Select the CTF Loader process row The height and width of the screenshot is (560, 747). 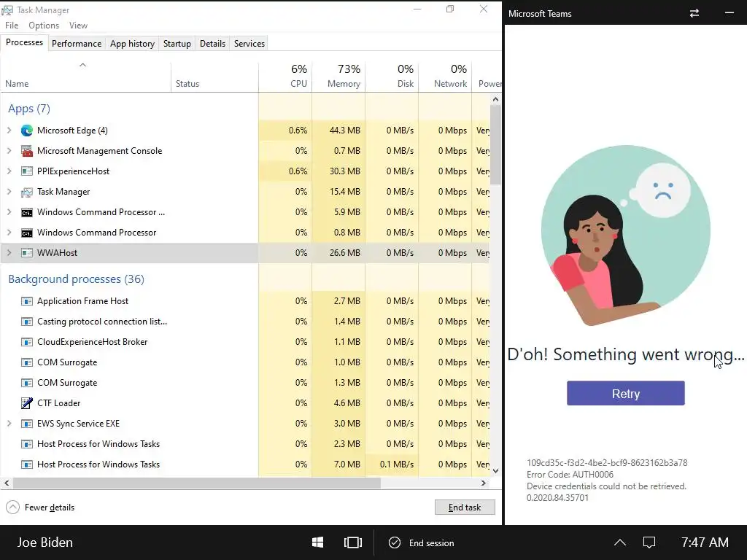tap(245, 403)
